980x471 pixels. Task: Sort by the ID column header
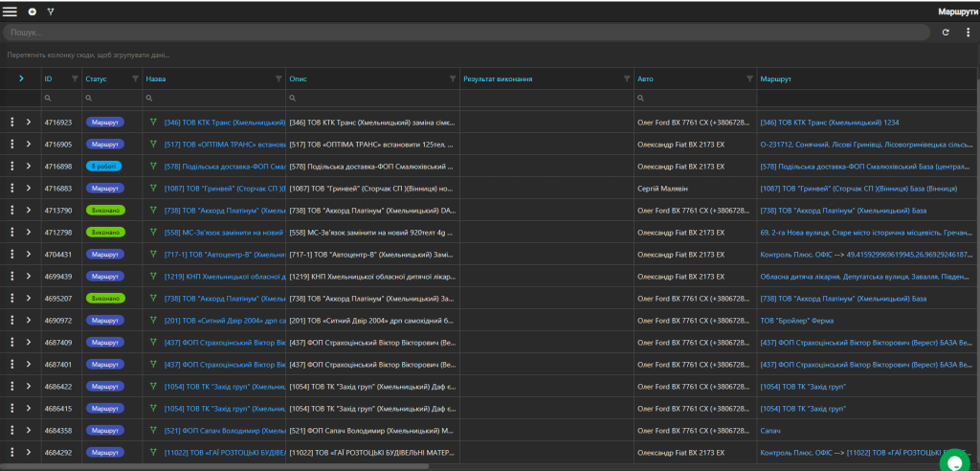point(48,78)
